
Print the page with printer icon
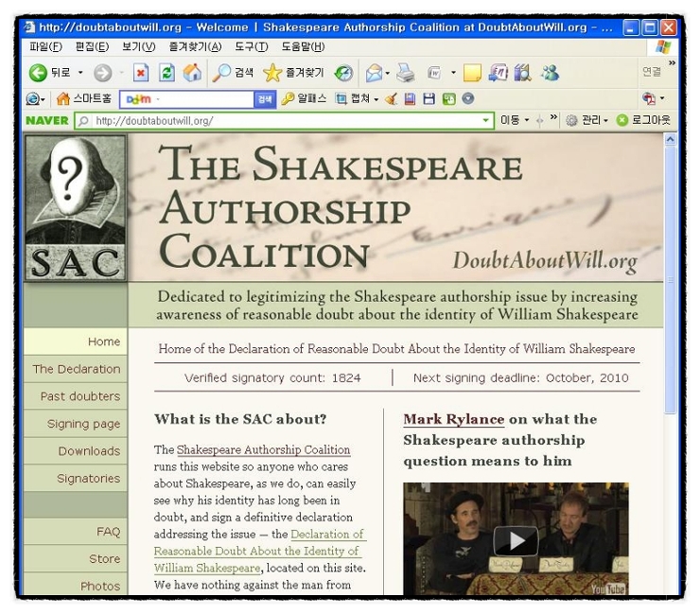(x=405, y=73)
